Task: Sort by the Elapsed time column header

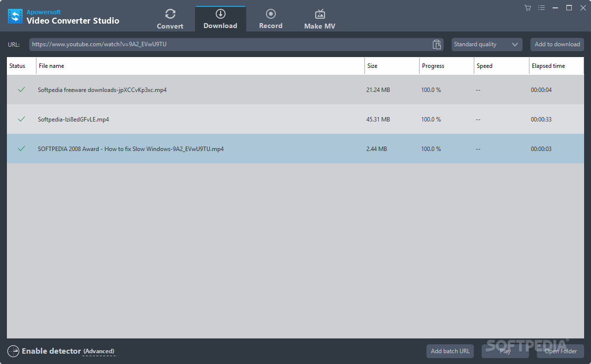Action: point(557,66)
